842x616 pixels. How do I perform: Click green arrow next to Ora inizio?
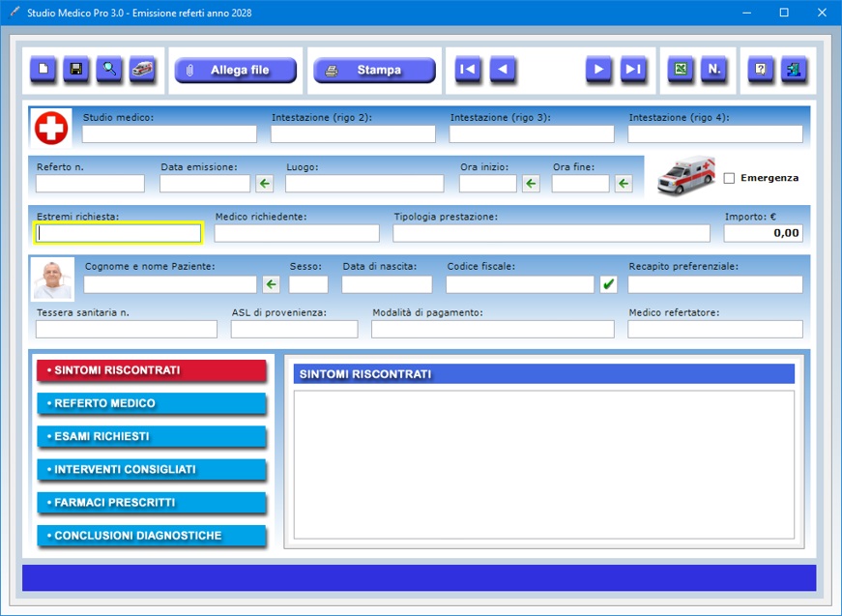[x=531, y=184]
